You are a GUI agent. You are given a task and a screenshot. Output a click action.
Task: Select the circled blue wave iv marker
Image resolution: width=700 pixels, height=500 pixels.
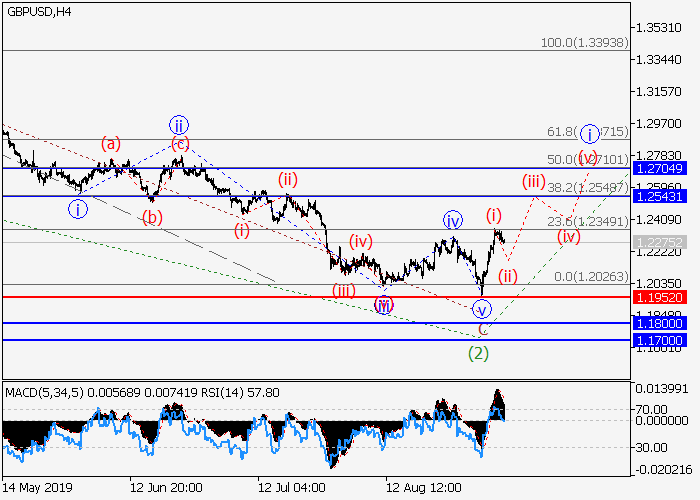coord(452,219)
